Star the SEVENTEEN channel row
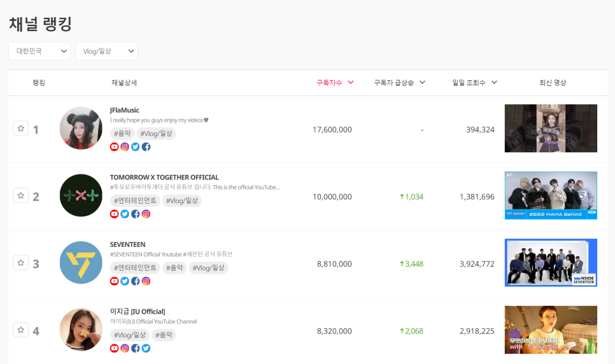The width and height of the screenshot is (615, 364). [20, 262]
